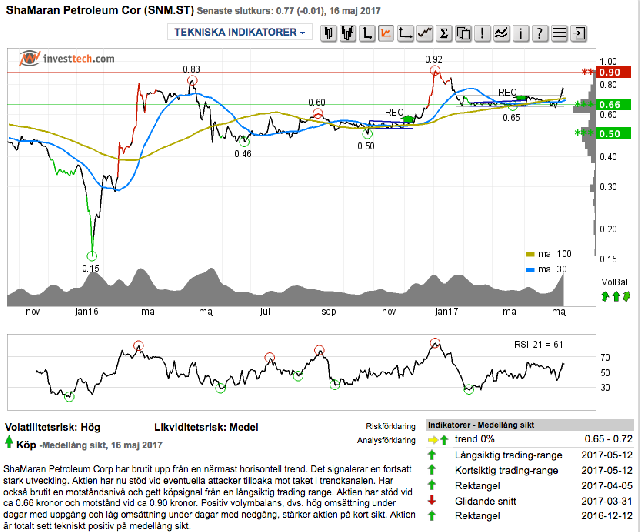Click the 0.46 low marker circle
This screenshot has height=532, width=640.
pyautogui.click(x=244, y=142)
